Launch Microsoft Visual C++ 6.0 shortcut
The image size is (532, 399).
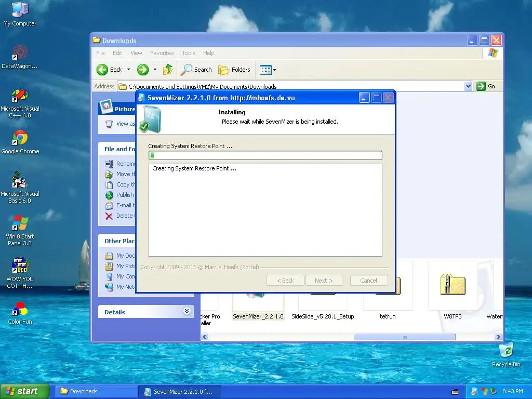(20, 103)
